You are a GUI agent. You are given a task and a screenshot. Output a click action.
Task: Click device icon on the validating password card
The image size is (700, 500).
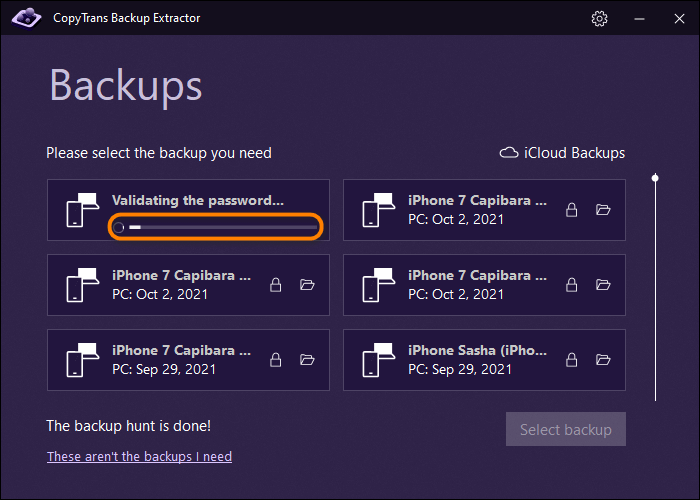tap(83, 210)
